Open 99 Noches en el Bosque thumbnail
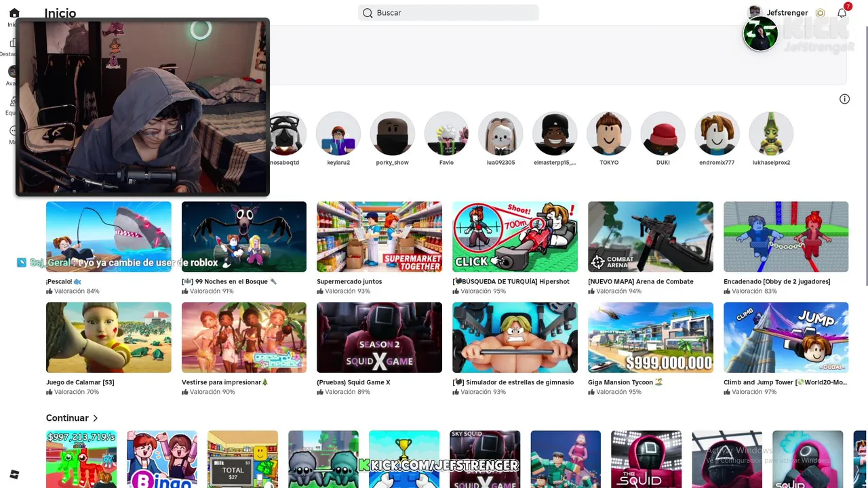 (x=244, y=237)
